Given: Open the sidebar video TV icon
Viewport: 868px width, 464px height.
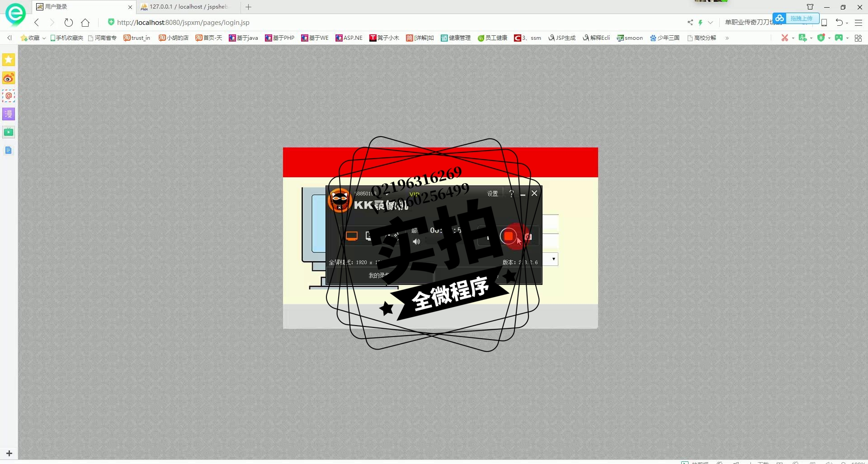Looking at the screenshot, I should tap(9, 132).
